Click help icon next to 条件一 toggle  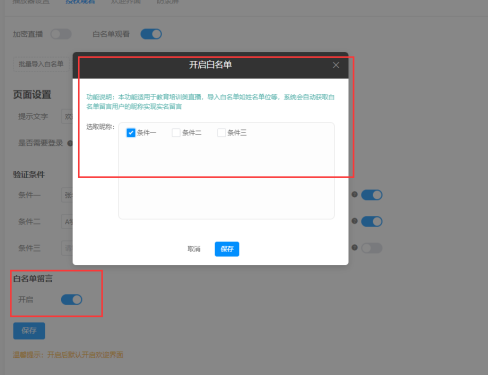tap(355, 194)
